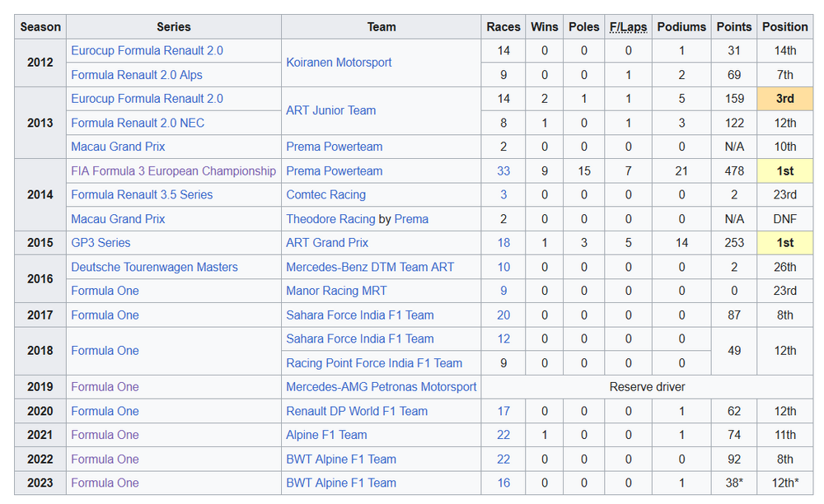Go to Formula Renault 2.0 NEC
The height and width of the screenshot is (504, 824).
point(138,123)
